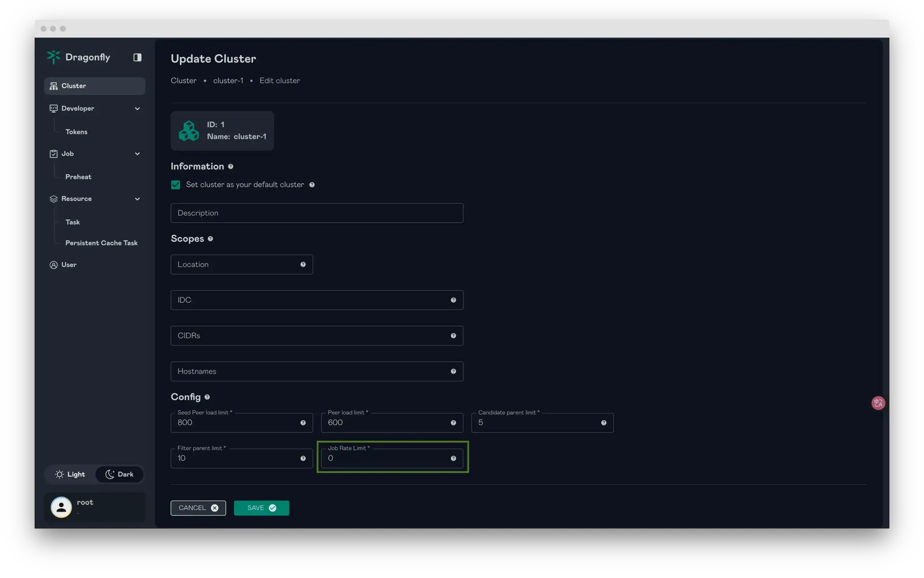Uncheck Set cluster as your default cluster

(175, 184)
